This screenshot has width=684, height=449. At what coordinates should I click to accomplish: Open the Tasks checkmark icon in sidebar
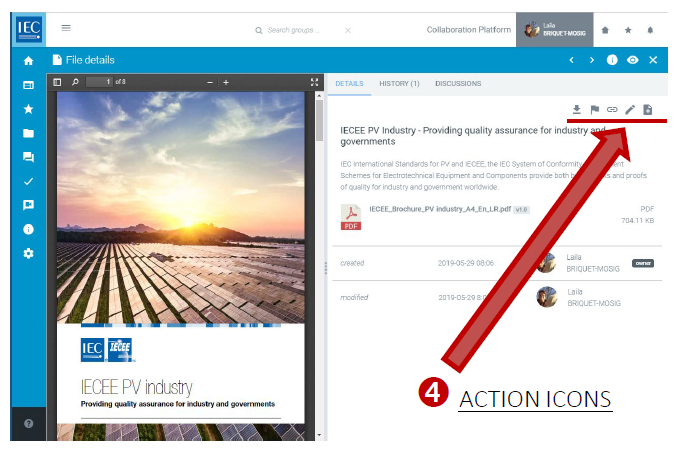tap(28, 181)
